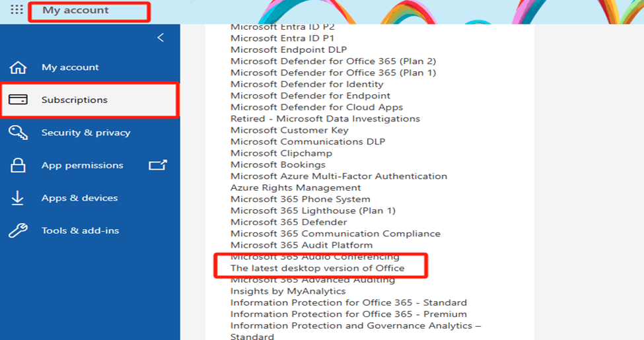Click Microsoft 365 Lighthouse (Plan 1)
Viewport: 644px width, 340px height.
pyautogui.click(x=313, y=211)
